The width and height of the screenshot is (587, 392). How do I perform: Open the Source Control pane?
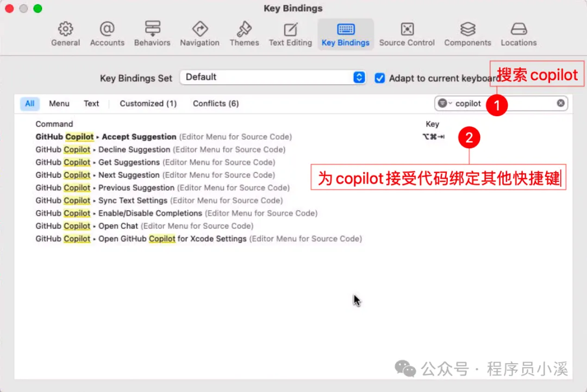point(407,34)
